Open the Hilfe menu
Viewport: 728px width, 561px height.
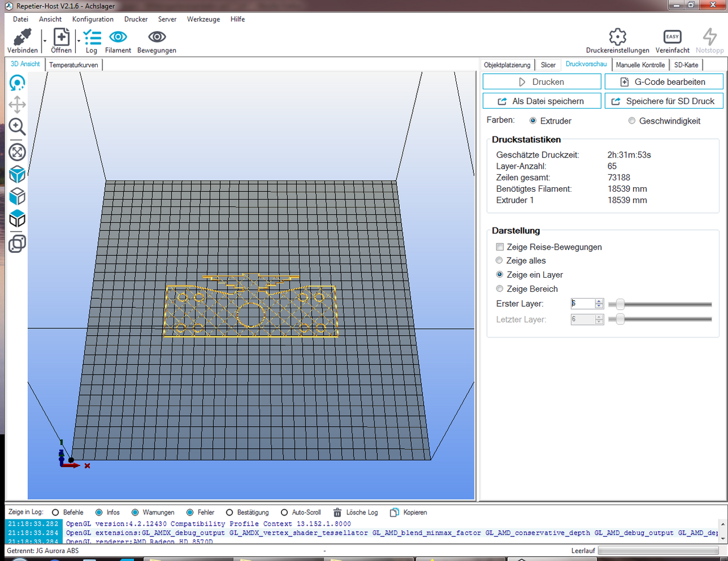point(238,19)
